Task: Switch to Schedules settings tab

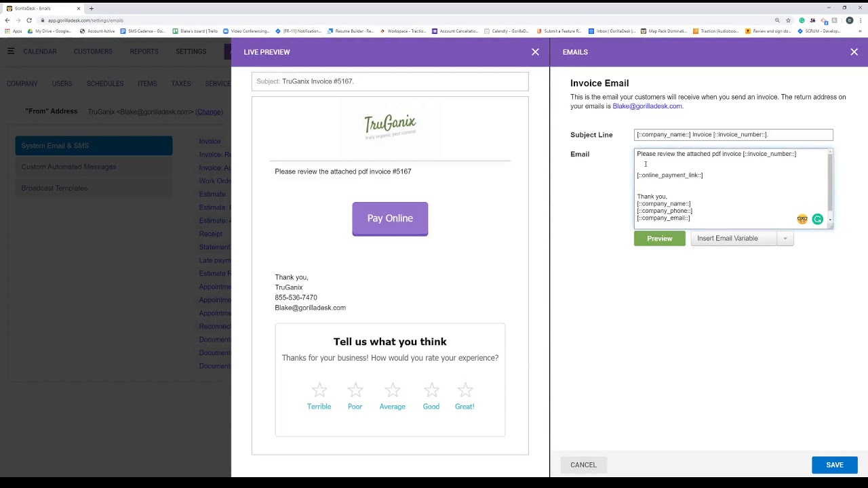Action: coord(105,84)
